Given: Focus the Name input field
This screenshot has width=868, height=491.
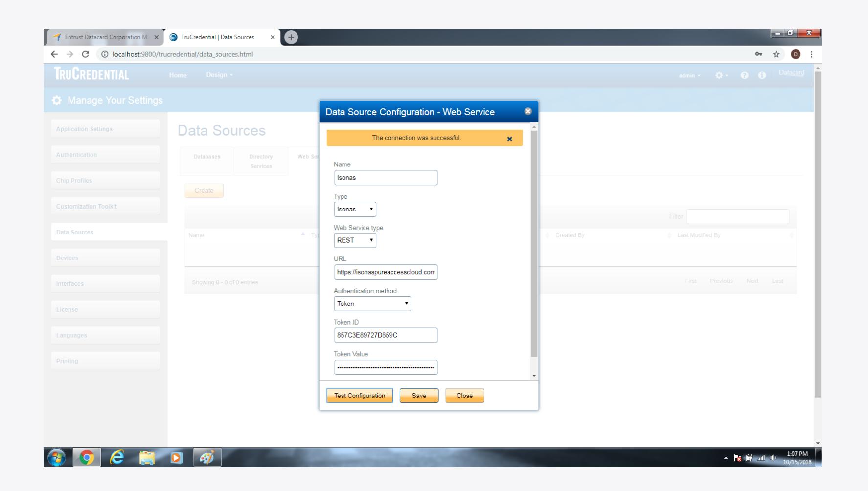Looking at the screenshot, I should [x=386, y=178].
